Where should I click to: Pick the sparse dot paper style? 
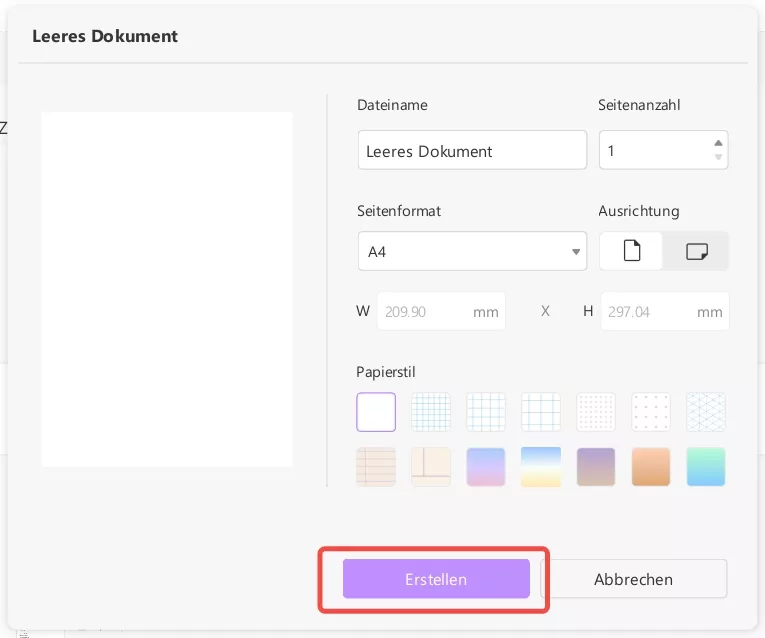point(651,412)
